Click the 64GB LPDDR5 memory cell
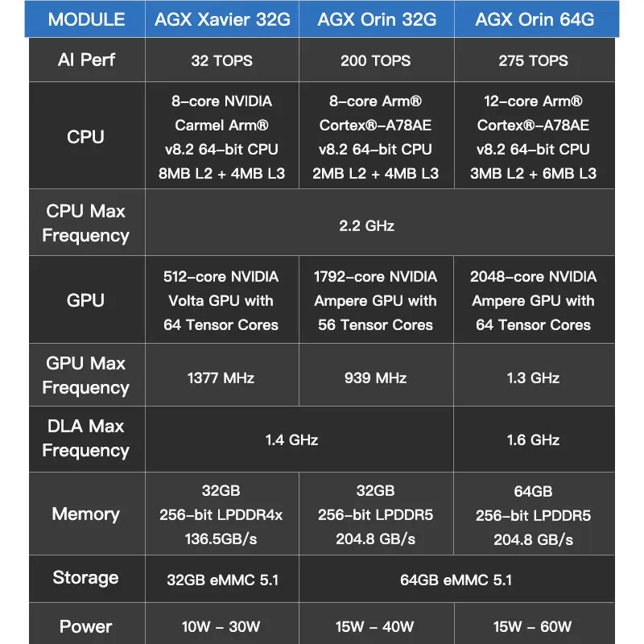 pos(534,515)
